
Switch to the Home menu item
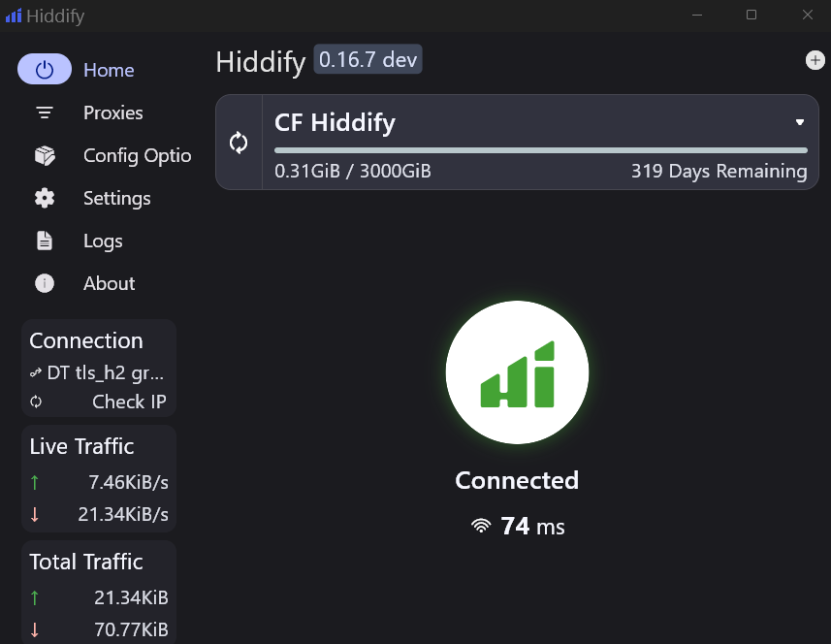point(109,70)
